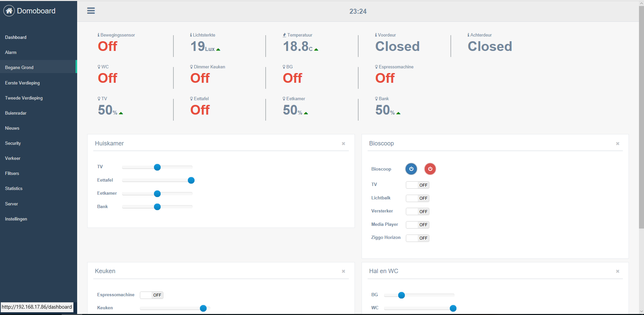Click the Bewegingssensor Off status
Screen dimensions: 644x315
tap(107, 46)
